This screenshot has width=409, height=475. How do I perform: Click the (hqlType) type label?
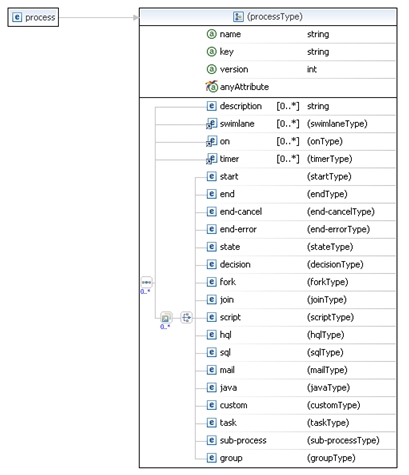click(x=325, y=335)
